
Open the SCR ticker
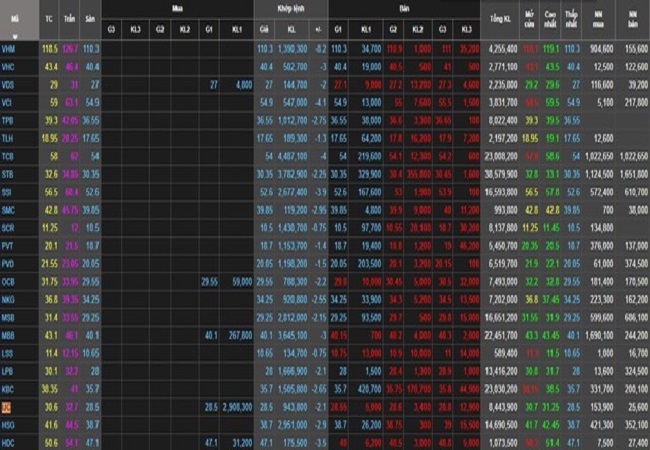point(7,228)
